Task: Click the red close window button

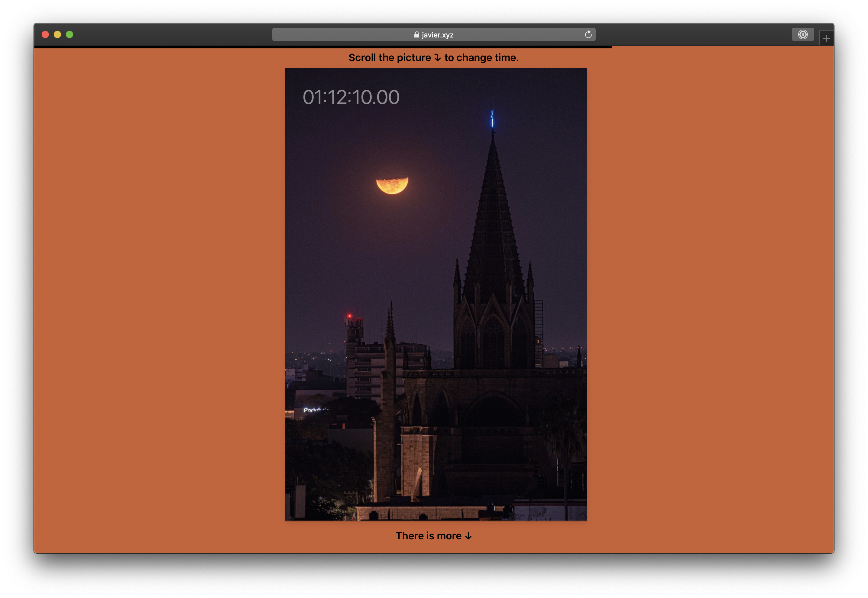Action: pyautogui.click(x=45, y=34)
